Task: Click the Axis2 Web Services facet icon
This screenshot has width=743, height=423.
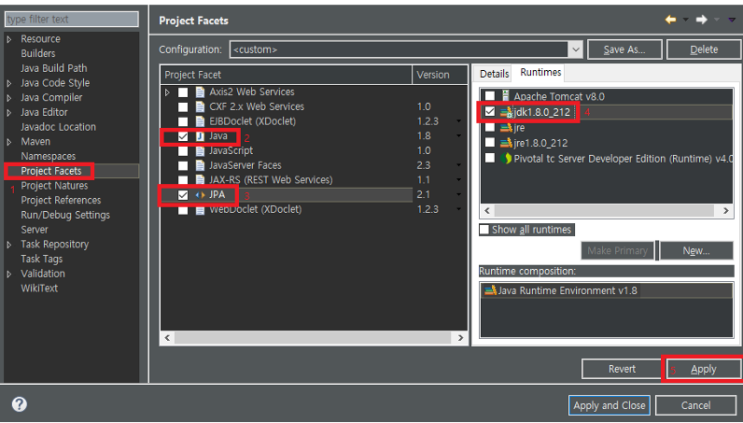Action: (200, 92)
